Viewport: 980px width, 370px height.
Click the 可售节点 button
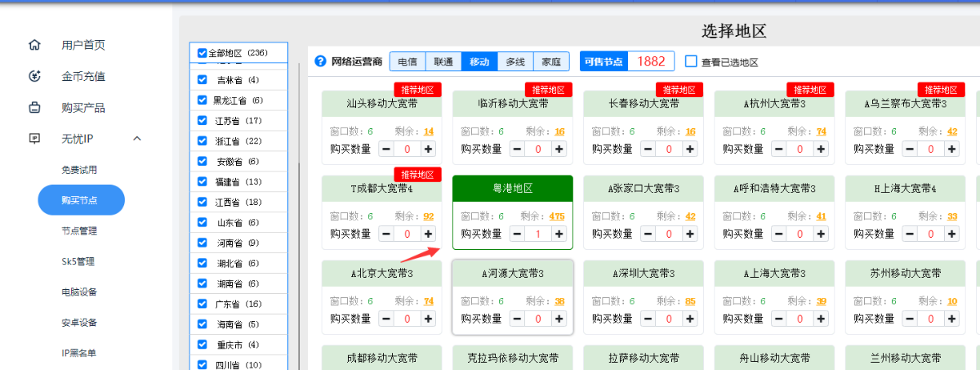point(604,61)
